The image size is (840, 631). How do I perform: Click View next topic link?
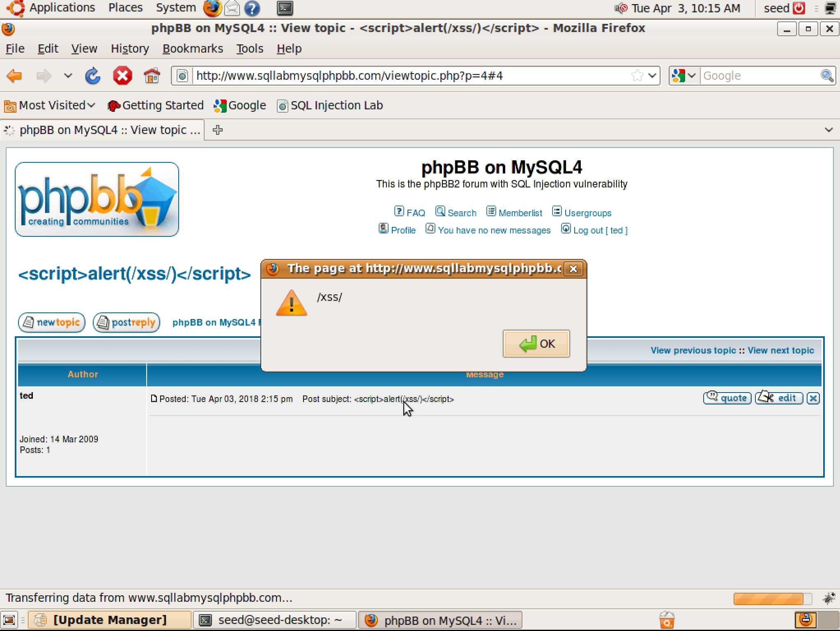pyautogui.click(x=780, y=350)
